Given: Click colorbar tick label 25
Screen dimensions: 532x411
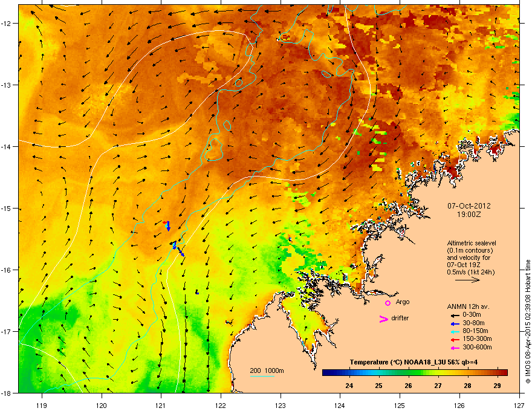Looking at the screenshot, I should pos(378,386).
